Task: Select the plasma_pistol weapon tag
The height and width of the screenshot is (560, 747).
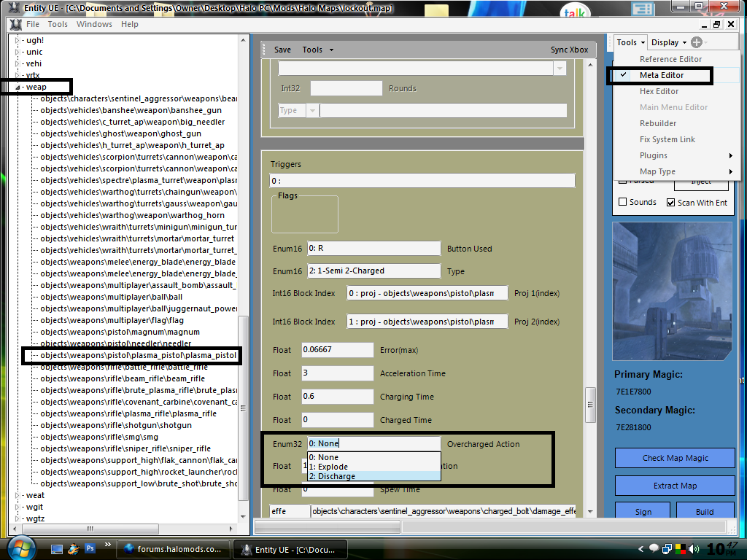Action: coord(138,355)
